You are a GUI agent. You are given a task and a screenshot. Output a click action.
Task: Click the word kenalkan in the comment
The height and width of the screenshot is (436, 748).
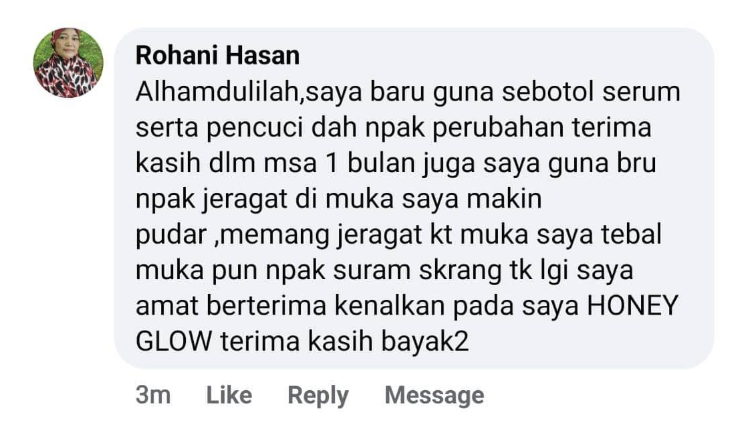pyautogui.click(x=389, y=305)
